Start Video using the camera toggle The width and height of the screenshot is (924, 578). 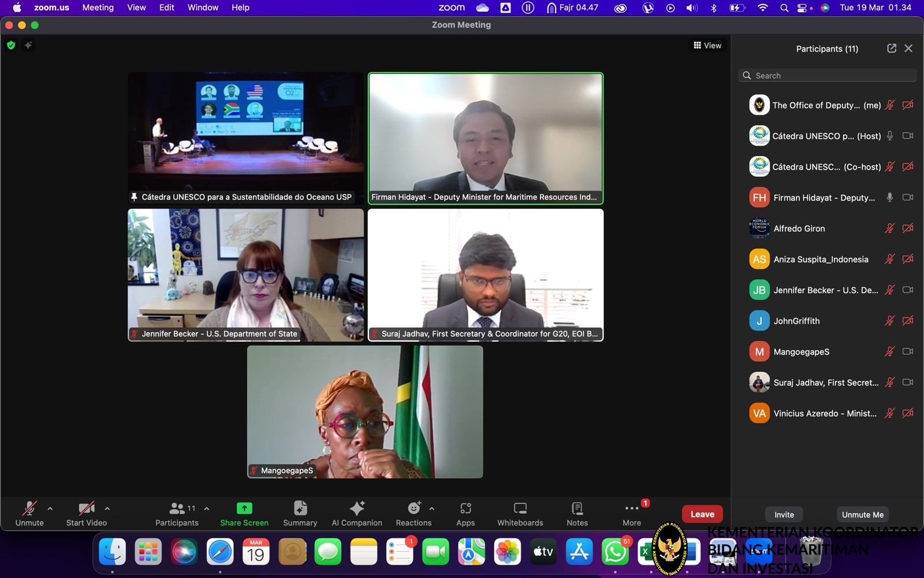pyautogui.click(x=86, y=513)
